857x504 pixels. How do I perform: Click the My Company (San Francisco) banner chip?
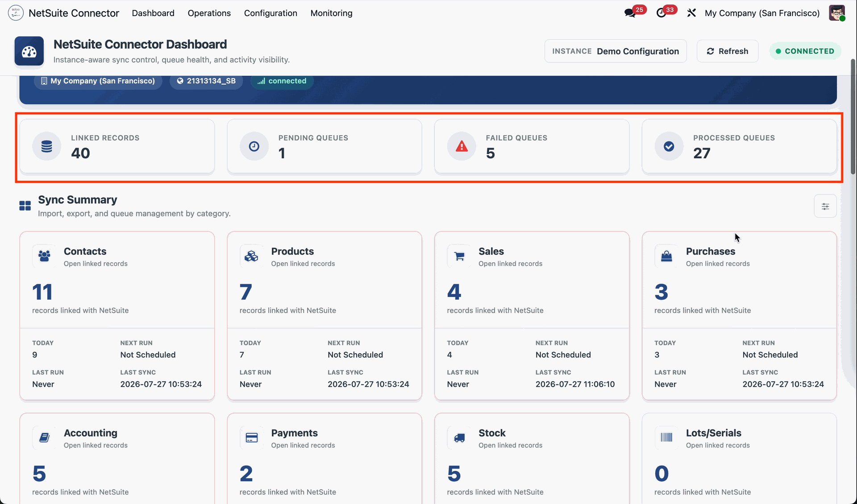98,81
